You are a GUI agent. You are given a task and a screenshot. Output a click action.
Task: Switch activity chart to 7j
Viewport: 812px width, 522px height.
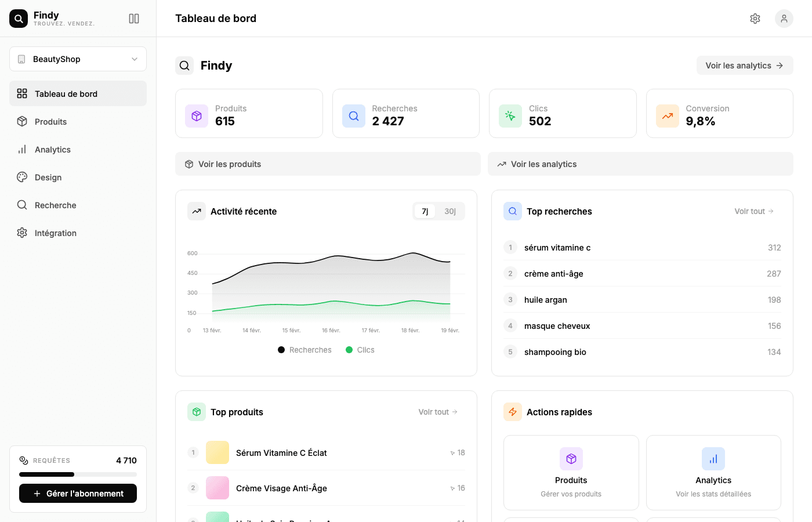pyautogui.click(x=425, y=211)
